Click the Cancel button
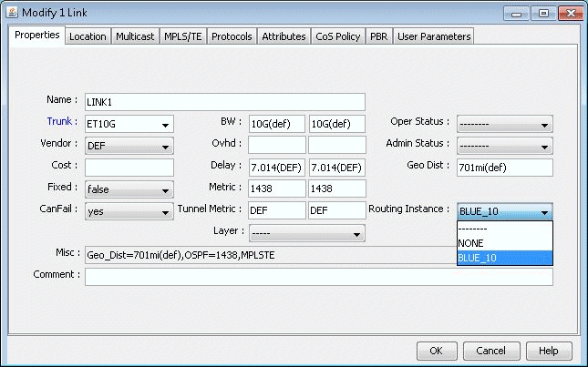 point(491,351)
